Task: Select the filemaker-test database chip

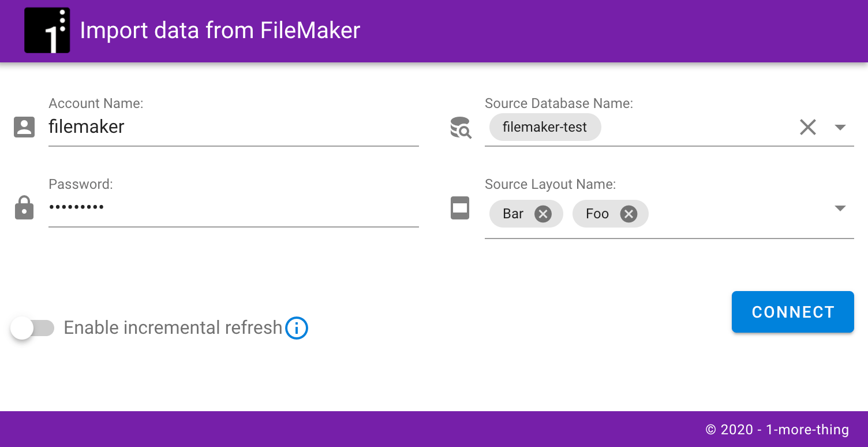Action: pyautogui.click(x=545, y=127)
